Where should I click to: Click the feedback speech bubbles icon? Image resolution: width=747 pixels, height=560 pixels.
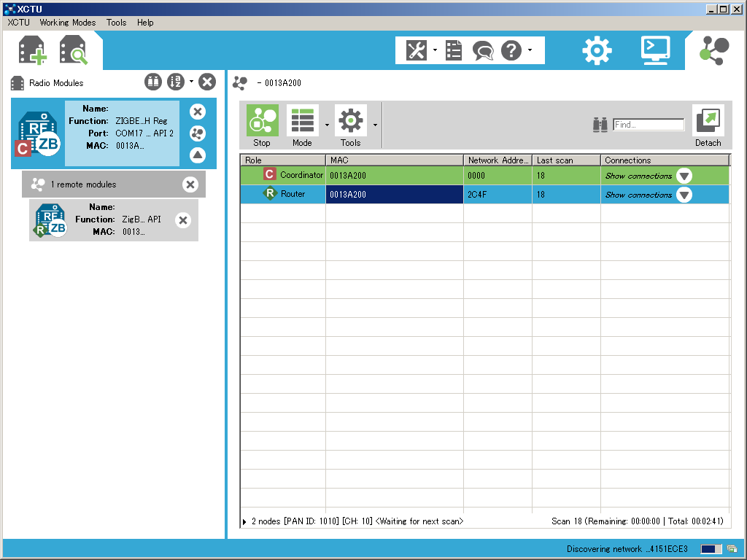(x=483, y=50)
